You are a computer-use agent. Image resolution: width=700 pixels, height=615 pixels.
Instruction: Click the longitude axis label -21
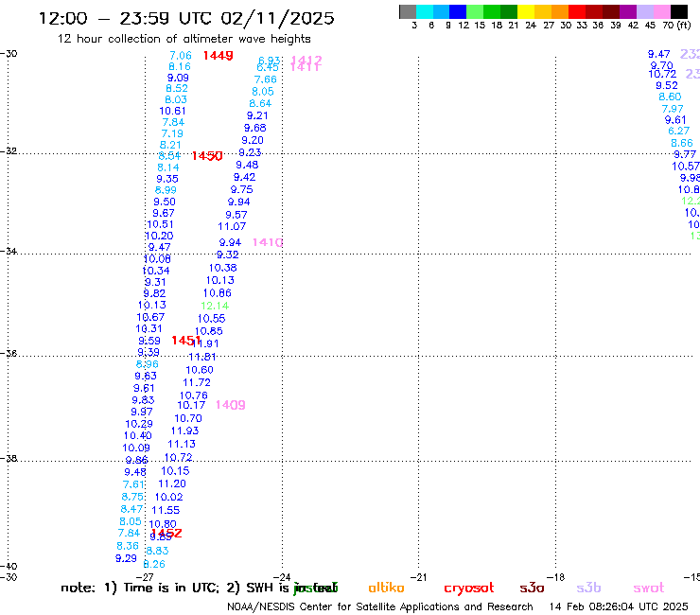418,577
